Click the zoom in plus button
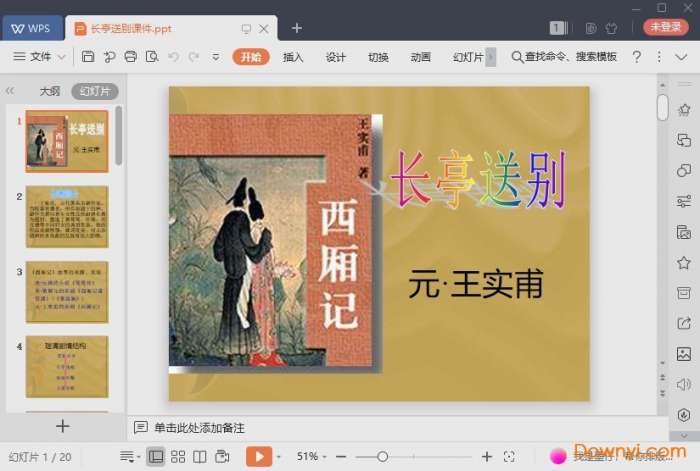Viewport: 700px width, 471px height. (487, 456)
